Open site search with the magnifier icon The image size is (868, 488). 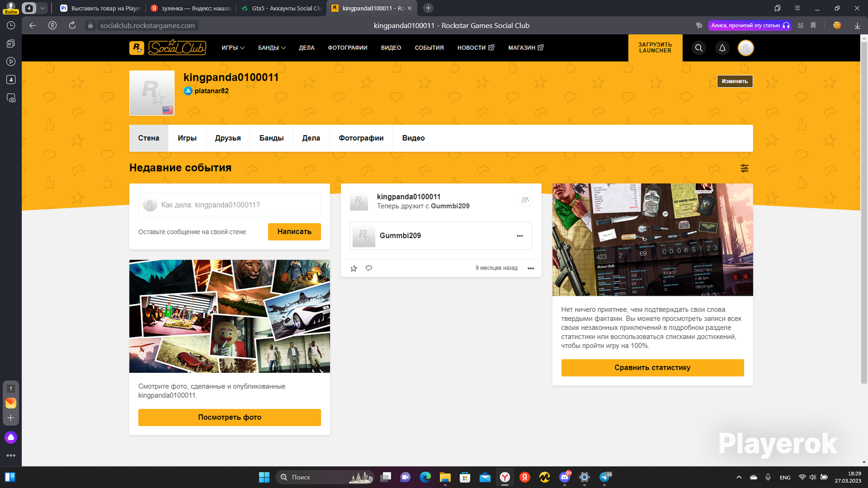point(699,48)
